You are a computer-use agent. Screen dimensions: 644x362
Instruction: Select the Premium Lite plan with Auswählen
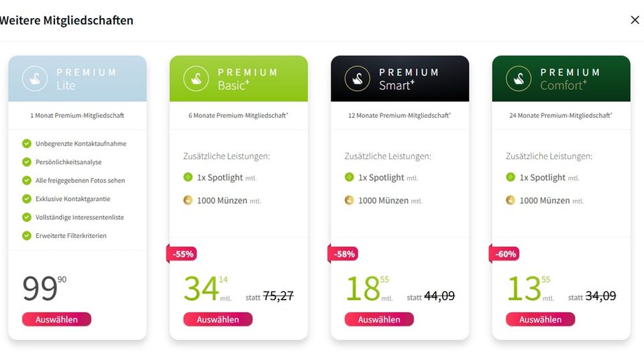pos(56,320)
